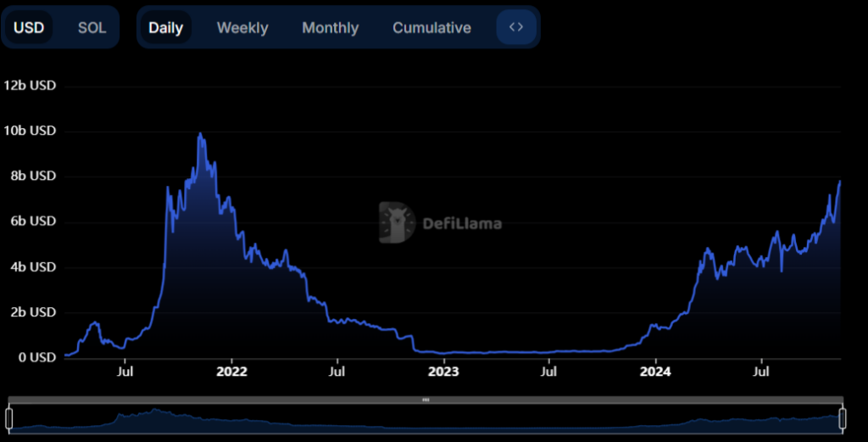Click the mini overview chart in range selector
This screenshot has width=868, height=442.
426,419
